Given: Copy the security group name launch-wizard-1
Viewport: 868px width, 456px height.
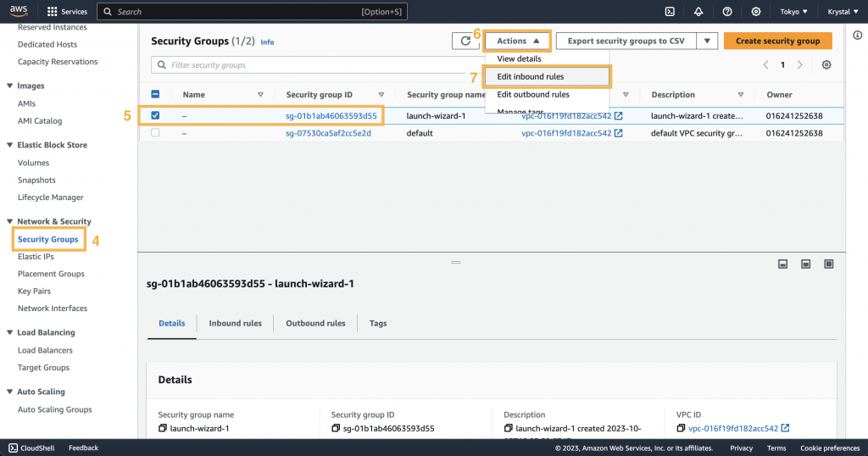Looking at the screenshot, I should (163, 428).
